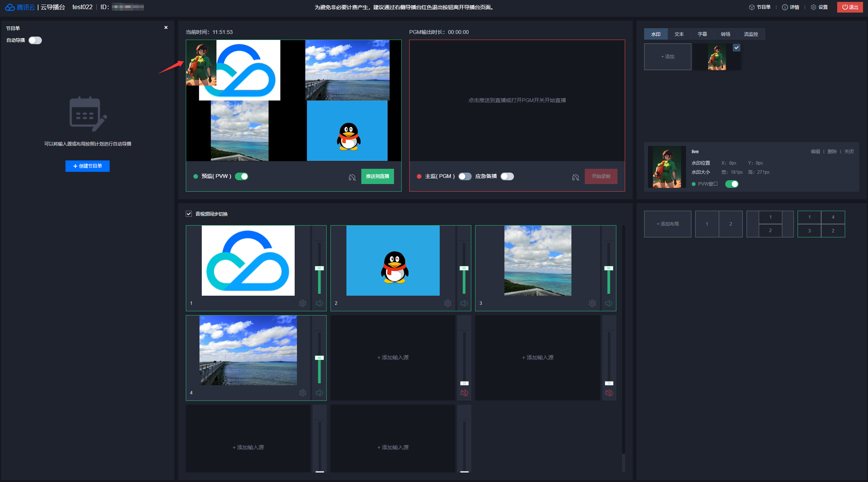Switch to the 转场 transition tab
The image size is (868, 482).
click(x=725, y=34)
